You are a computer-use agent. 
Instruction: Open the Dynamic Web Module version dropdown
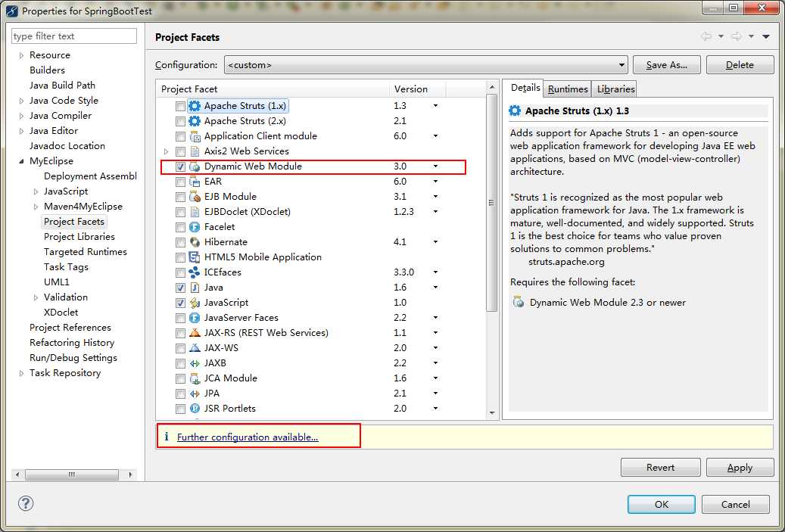pos(435,166)
